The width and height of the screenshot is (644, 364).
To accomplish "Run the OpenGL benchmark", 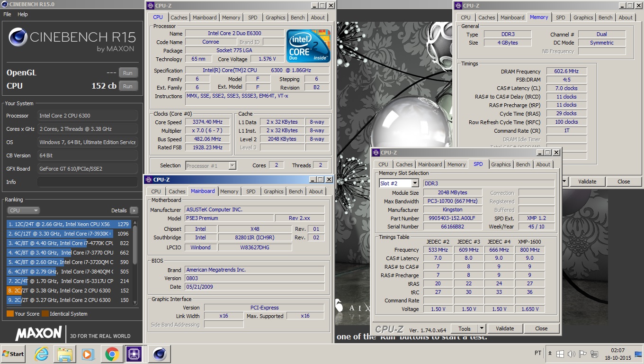I will 128,73.
